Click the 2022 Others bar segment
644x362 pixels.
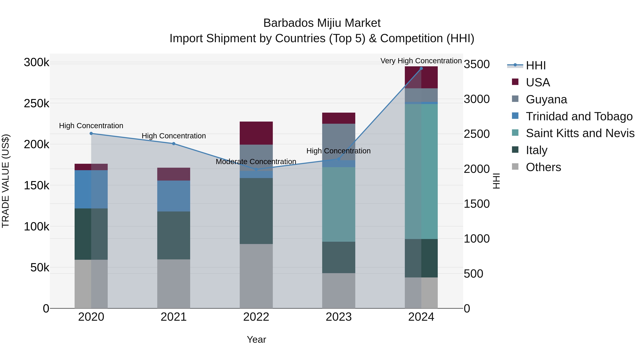256,276
